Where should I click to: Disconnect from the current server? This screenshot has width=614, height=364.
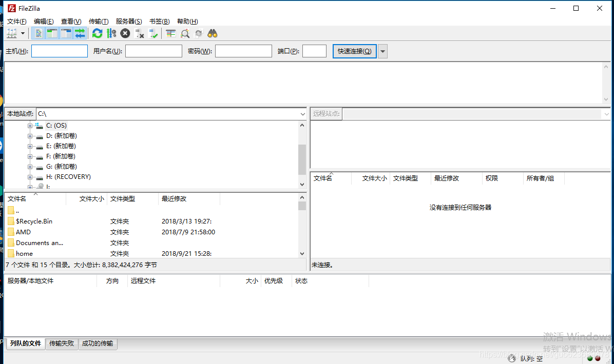(140, 34)
